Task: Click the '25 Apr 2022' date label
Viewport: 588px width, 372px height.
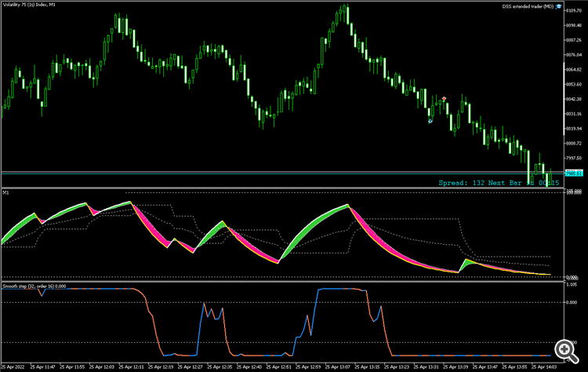Action: tap(13, 367)
